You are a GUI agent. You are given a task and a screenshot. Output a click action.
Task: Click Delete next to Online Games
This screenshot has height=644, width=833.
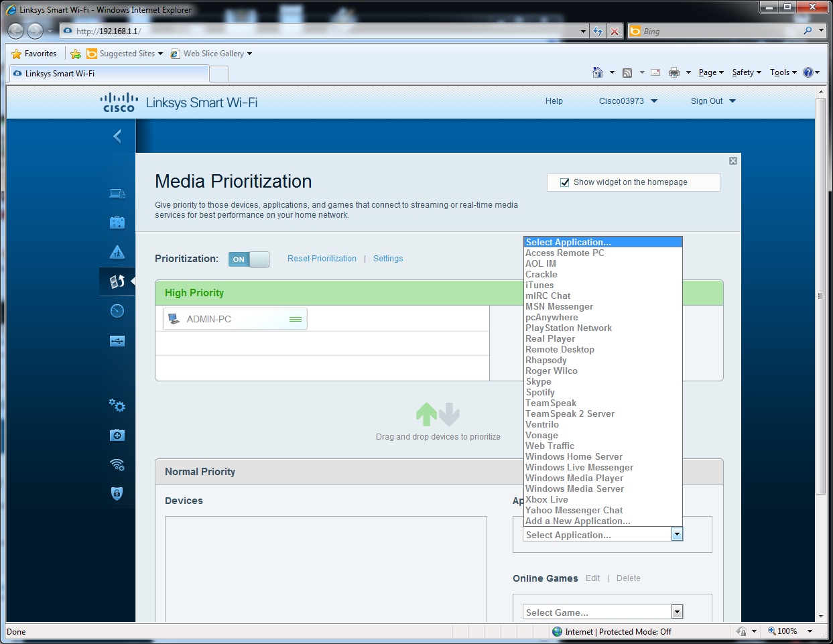[x=629, y=578]
